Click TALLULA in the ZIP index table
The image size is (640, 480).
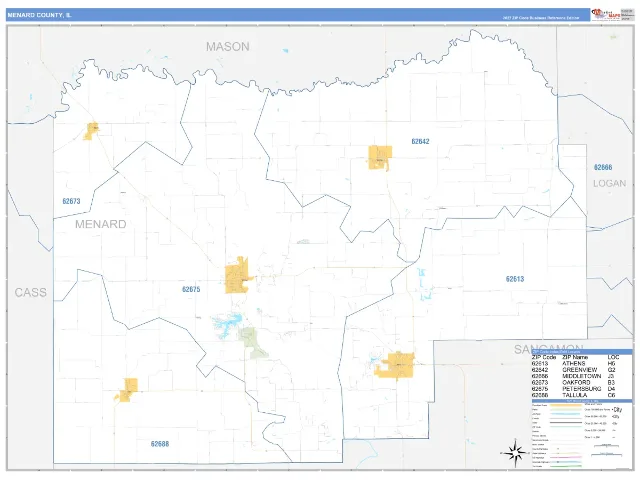tap(575, 395)
